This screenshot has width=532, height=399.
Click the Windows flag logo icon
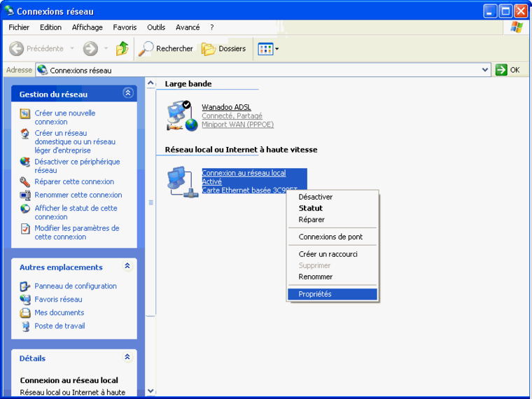(x=517, y=27)
